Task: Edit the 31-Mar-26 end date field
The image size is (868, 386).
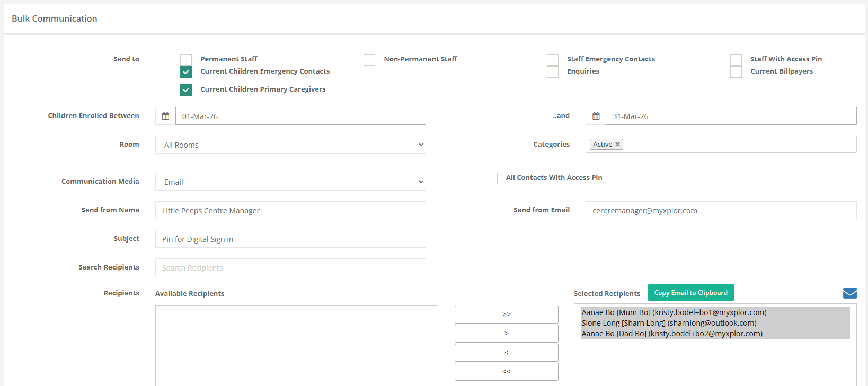Action: [731, 116]
